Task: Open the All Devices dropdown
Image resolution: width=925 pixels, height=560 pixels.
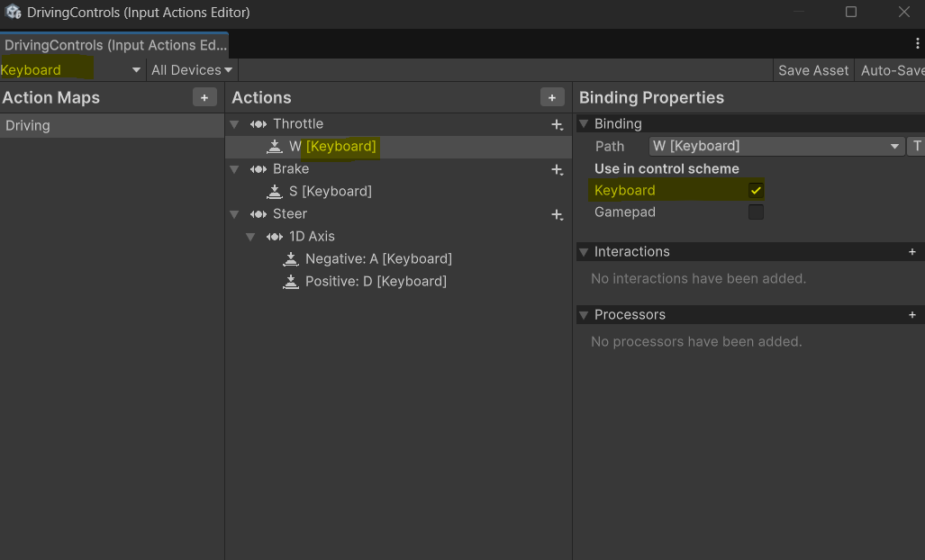Action: (x=191, y=70)
